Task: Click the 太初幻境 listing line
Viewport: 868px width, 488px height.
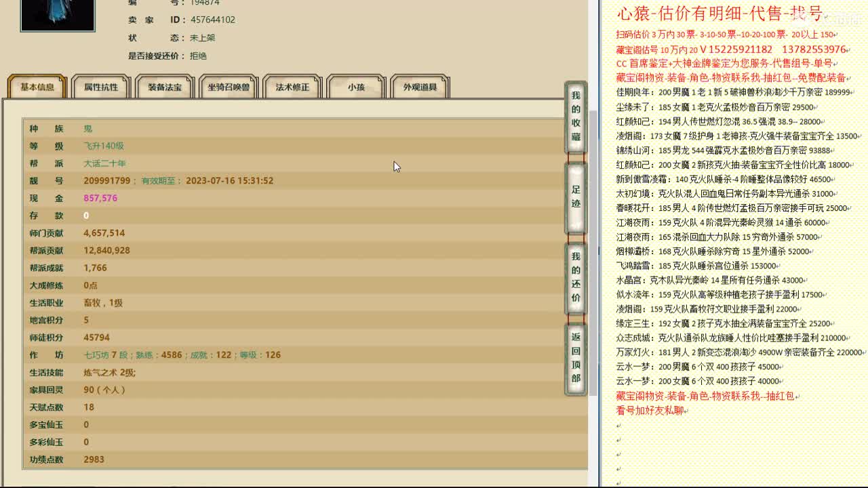Action: (727, 194)
